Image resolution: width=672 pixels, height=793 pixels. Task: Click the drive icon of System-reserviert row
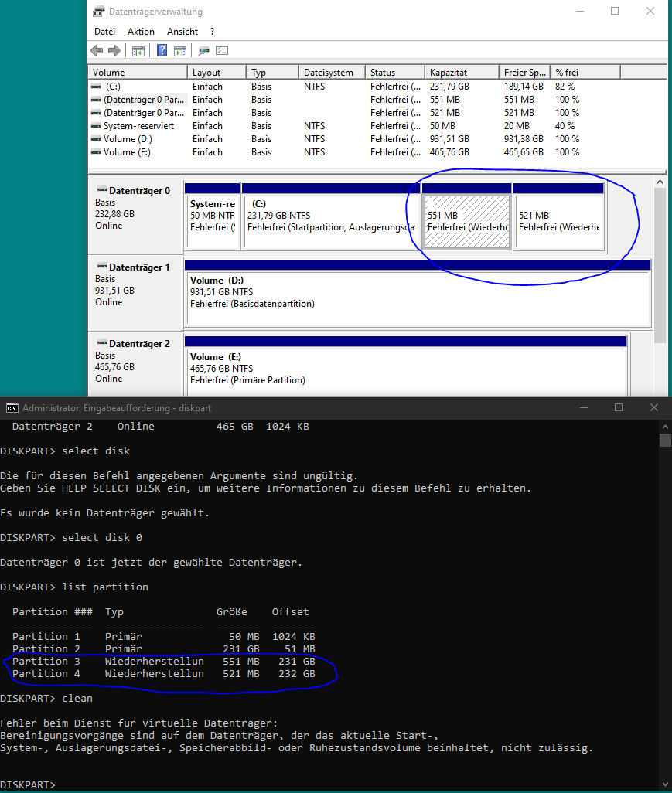pyautogui.click(x=96, y=126)
